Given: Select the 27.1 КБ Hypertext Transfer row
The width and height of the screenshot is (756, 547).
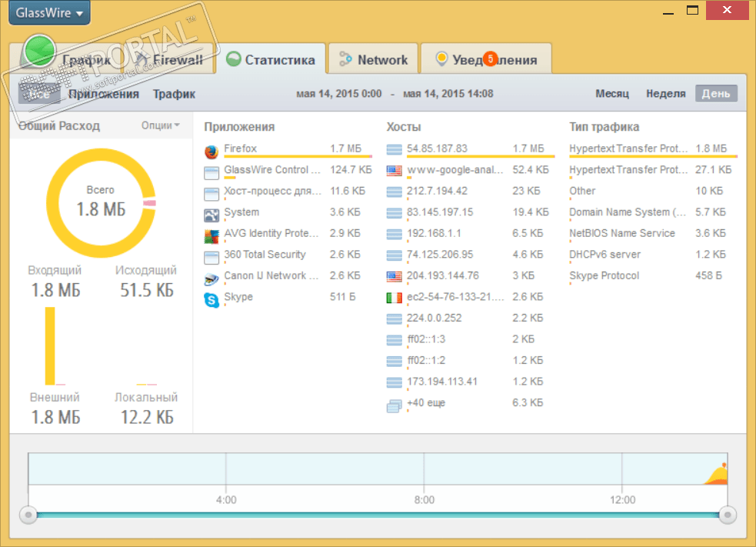Looking at the screenshot, I should [x=653, y=170].
